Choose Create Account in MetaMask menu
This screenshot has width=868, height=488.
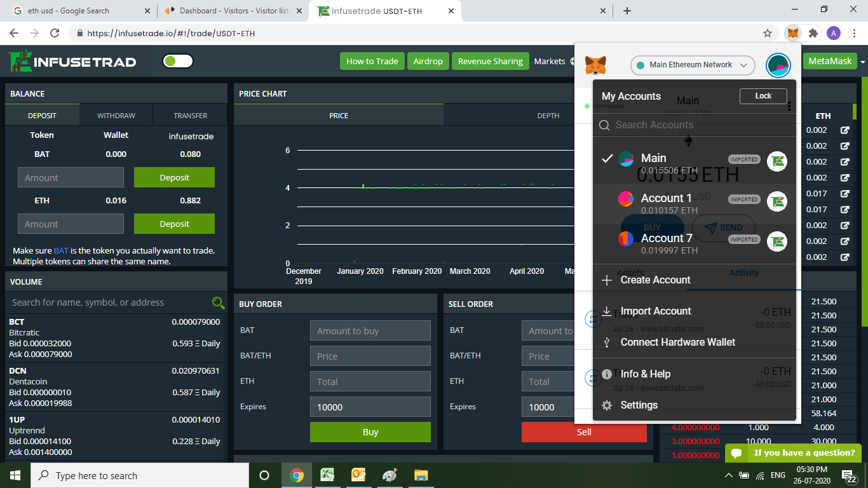coord(695,280)
